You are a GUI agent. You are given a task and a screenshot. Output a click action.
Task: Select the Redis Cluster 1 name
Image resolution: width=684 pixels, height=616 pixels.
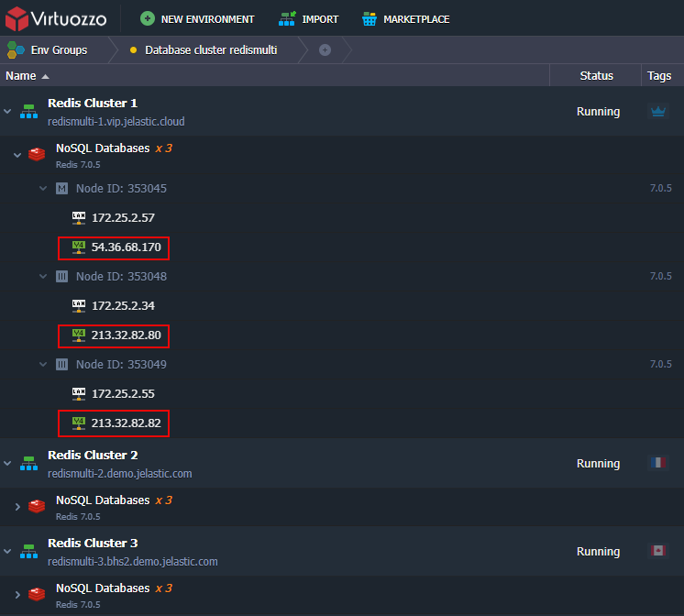pyautogui.click(x=93, y=104)
